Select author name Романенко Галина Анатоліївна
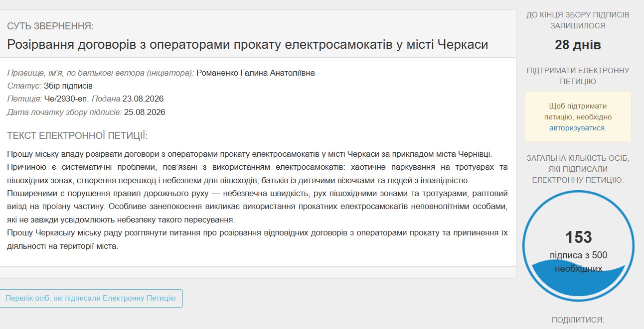The width and height of the screenshot is (644, 329). [x=256, y=73]
